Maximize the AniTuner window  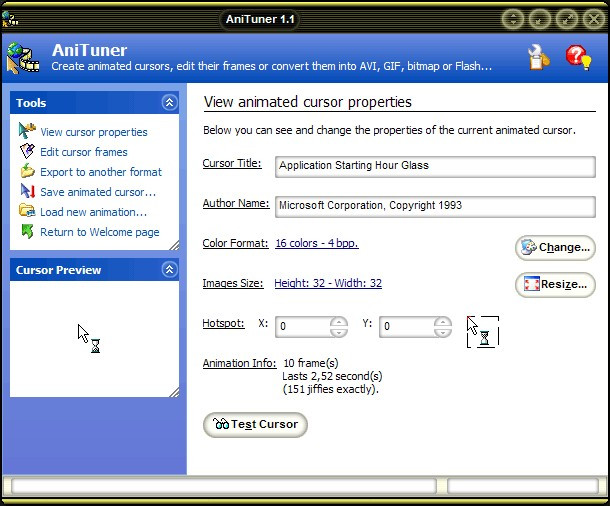pos(566,19)
